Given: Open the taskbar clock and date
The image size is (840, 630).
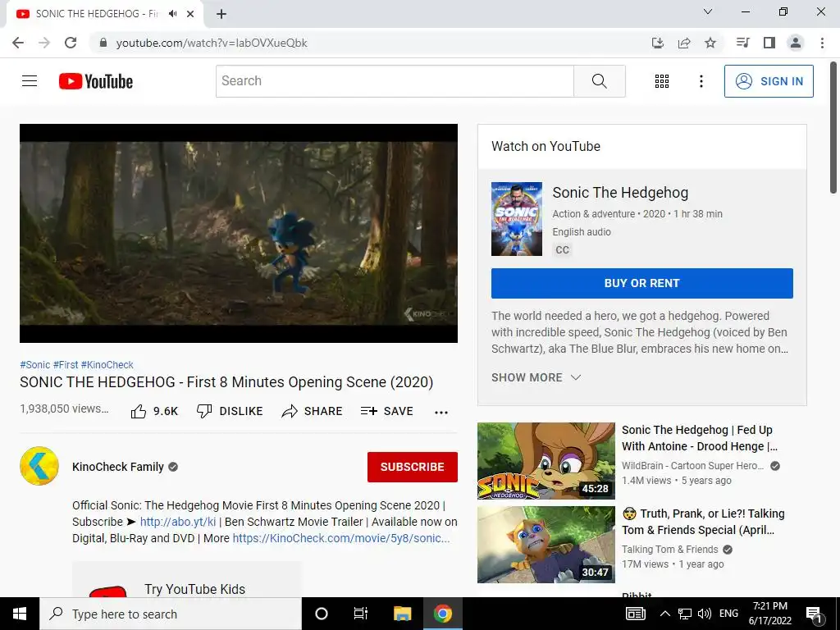Looking at the screenshot, I should click(x=769, y=614).
